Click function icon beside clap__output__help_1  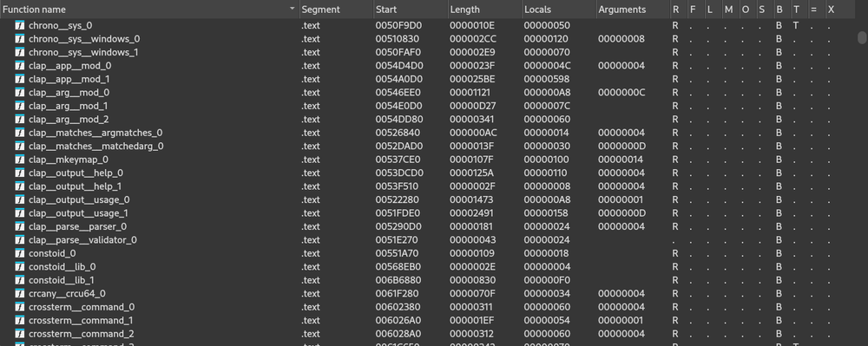(x=20, y=186)
